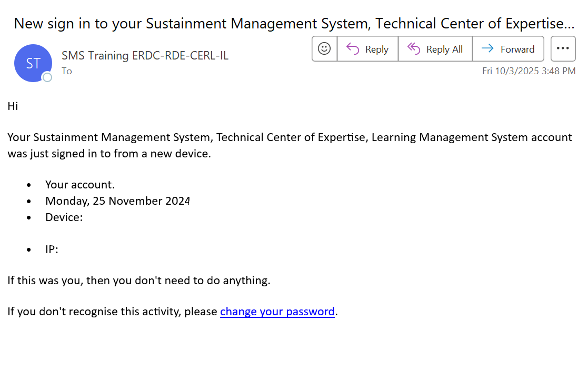Click the blue Forward arrow icon

point(488,48)
